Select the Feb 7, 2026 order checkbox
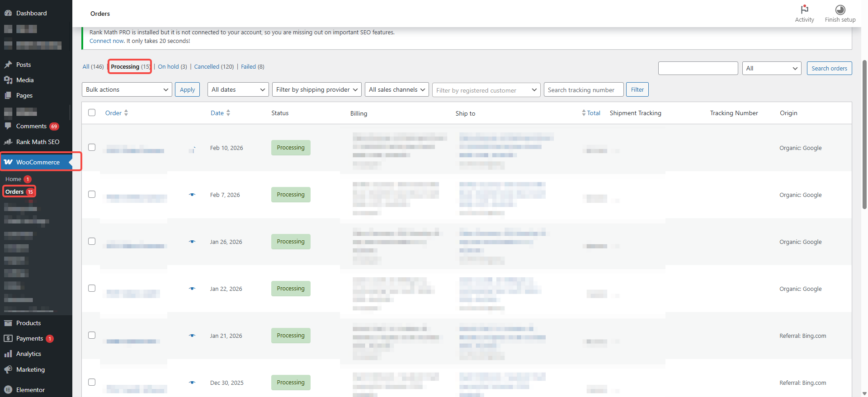Viewport: 868px width, 397px height. coord(92,194)
